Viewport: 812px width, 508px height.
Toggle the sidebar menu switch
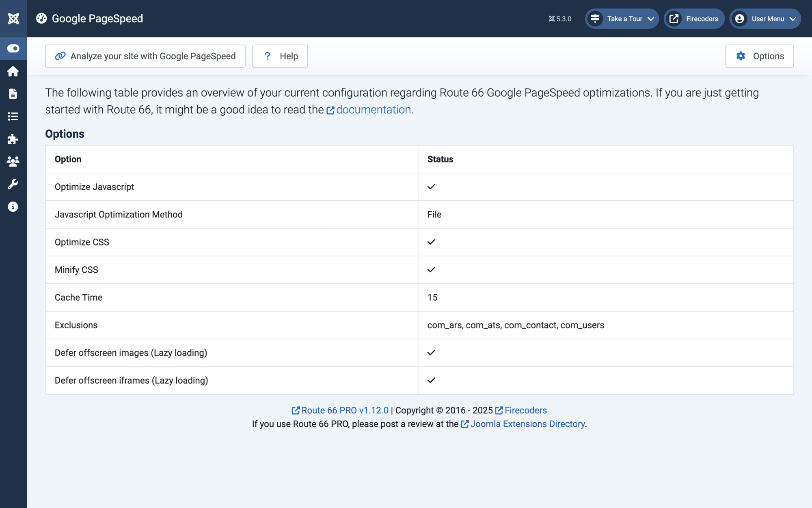pyautogui.click(x=13, y=48)
